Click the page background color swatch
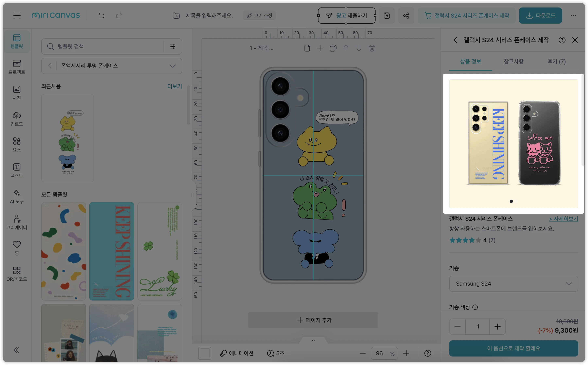Viewport: 588px width, 365px height. pos(205,353)
